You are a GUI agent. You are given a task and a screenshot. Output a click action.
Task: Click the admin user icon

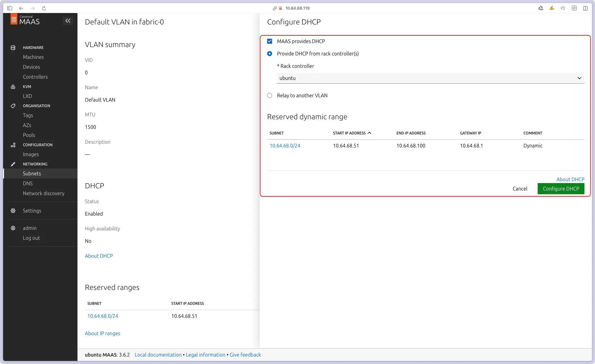point(13,228)
